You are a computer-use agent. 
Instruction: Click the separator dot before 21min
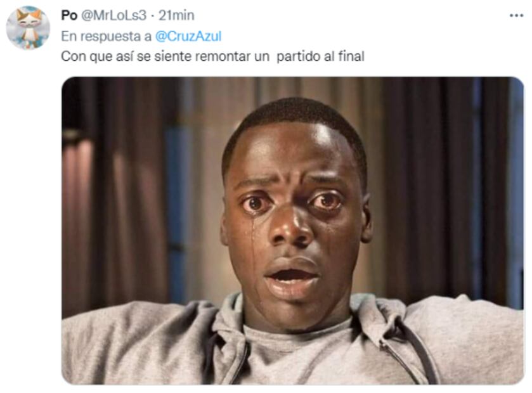(153, 16)
